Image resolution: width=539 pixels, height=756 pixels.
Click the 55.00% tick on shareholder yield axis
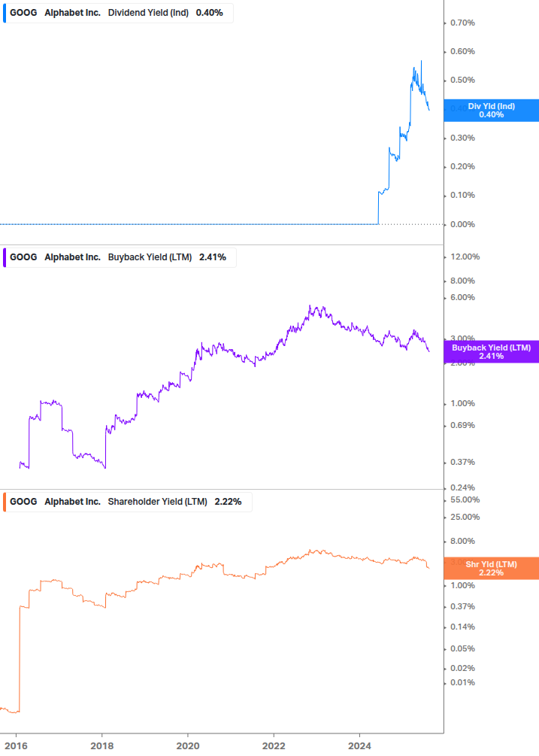(465, 500)
